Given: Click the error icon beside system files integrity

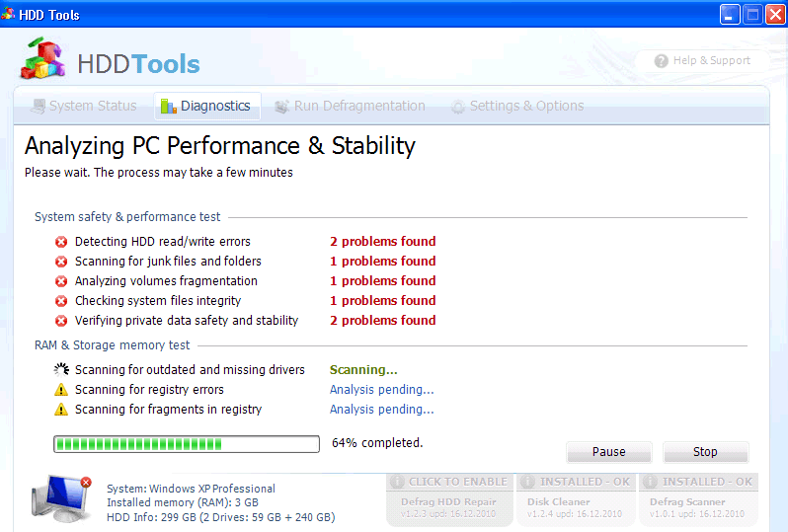Looking at the screenshot, I should pos(61,301).
